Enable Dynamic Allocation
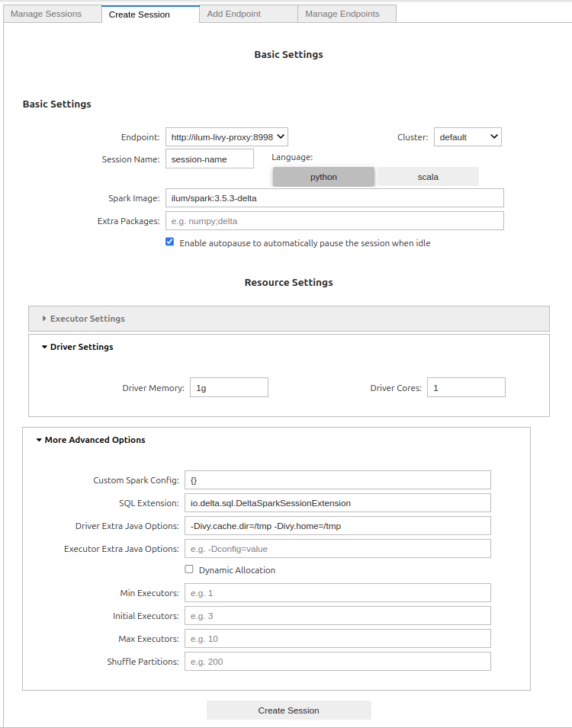 pos(188,569)
